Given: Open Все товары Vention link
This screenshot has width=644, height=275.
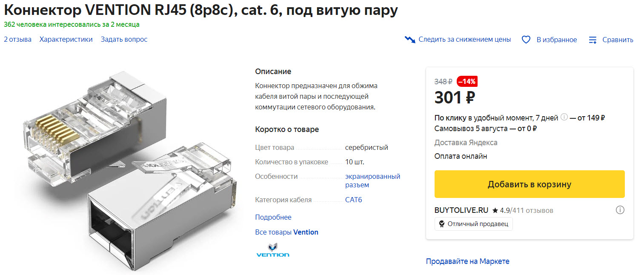Looking at the screenshot, I should pos(286,232).
